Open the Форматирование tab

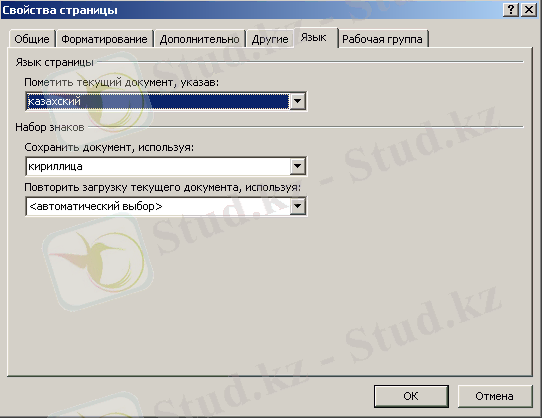coord(104,39)
